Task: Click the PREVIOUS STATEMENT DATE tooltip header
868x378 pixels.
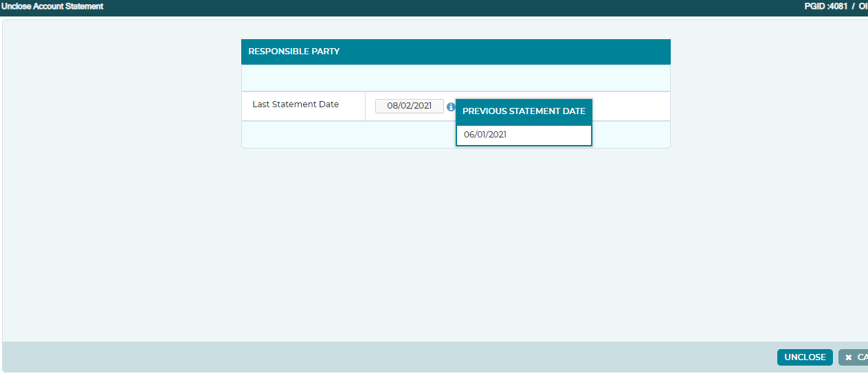Action: click(524, 111)
